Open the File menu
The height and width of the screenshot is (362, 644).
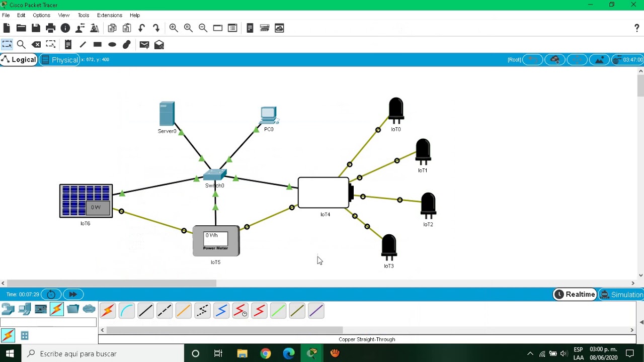(6, 15)
